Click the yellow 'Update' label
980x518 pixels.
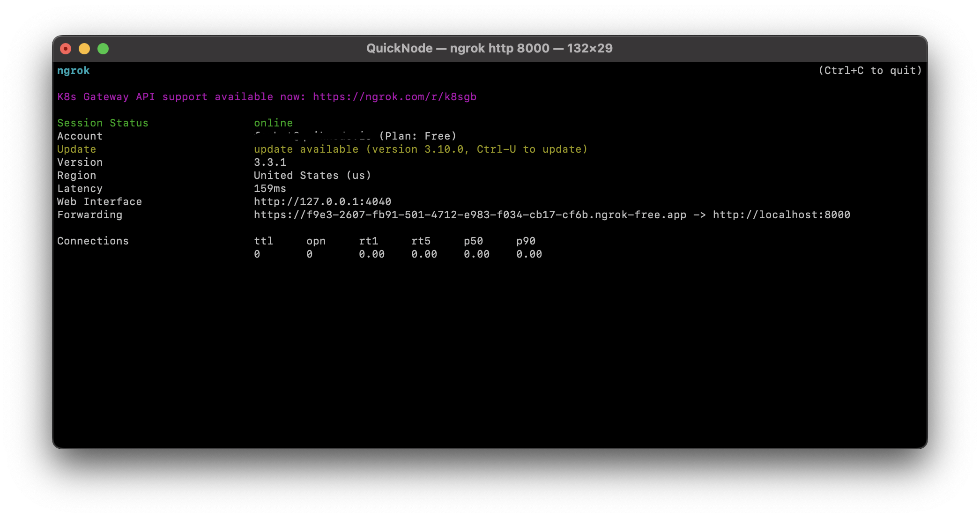[x=76, y=149]
